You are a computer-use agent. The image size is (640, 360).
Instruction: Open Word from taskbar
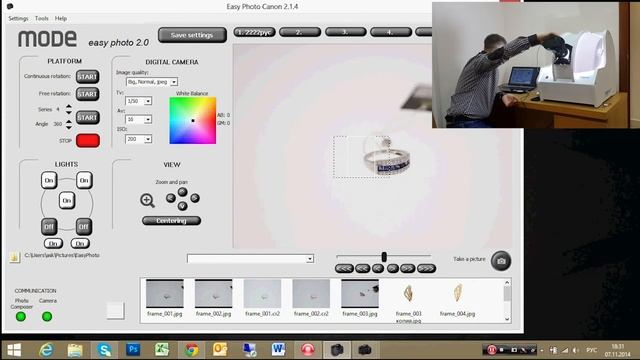(x=278, y=350)
